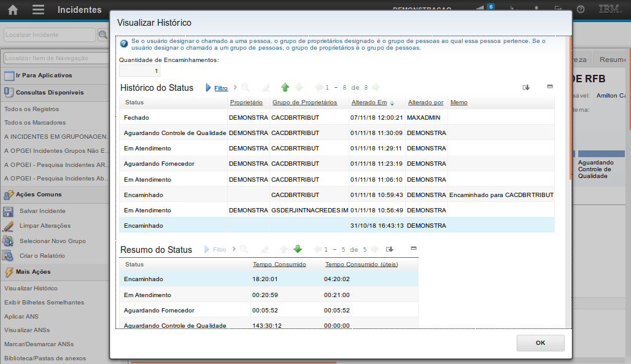Open Filtro link in Resumo do Status
This screenshot has width=631, height=364.
[x=219, y=250]
